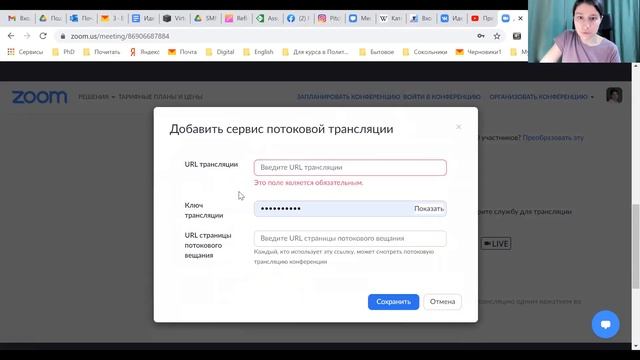Click the Преобразовать эту link
640x360 pixels.
click(x=553, y=138)
